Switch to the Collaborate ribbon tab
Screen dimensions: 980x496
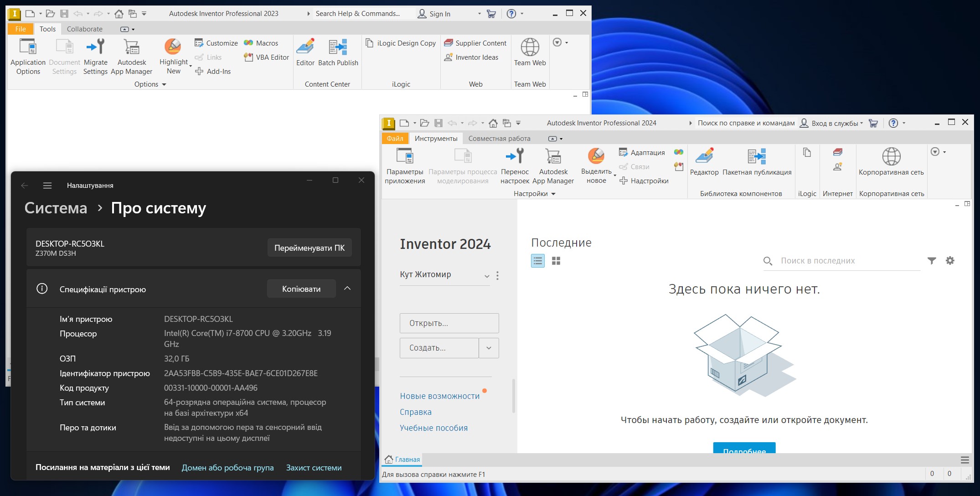[x=85, y=29]
